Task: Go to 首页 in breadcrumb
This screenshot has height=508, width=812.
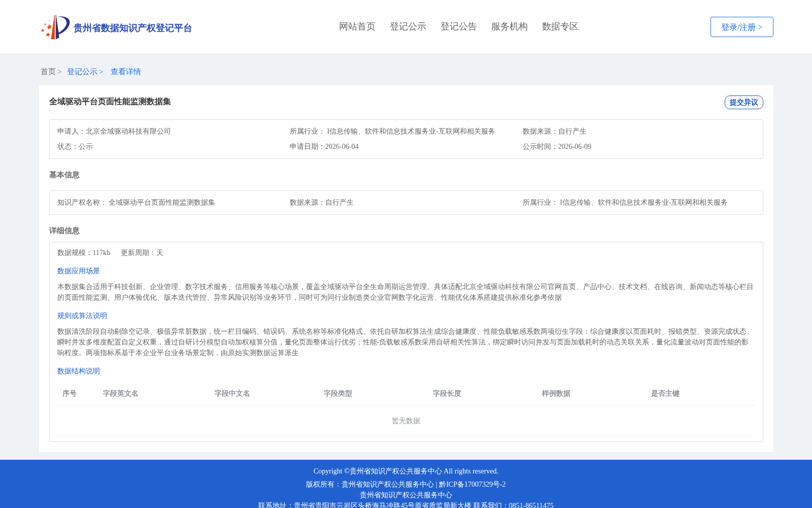Action: pyautogui.click(x=48, y=72)
